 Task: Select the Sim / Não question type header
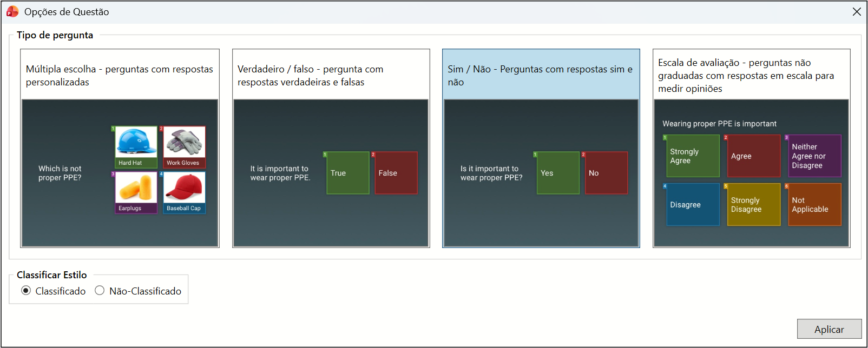click(x=541, y=75)
